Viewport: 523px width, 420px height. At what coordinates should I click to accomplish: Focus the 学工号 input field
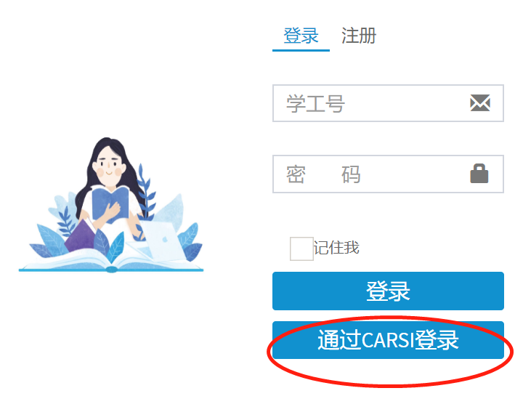pos(388,103)
